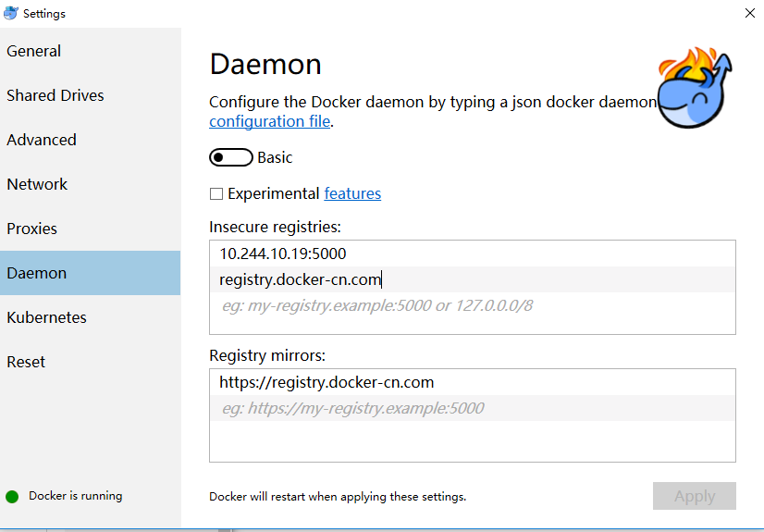Open the General settings tab
Image resolution: width=764 pixels, height=532 pixels.
tap(90, 51)
